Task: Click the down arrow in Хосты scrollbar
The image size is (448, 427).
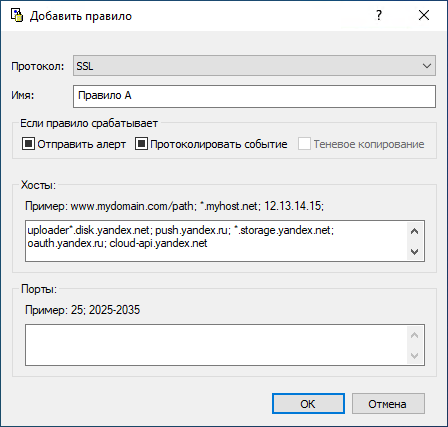Action: coord(414,252)
